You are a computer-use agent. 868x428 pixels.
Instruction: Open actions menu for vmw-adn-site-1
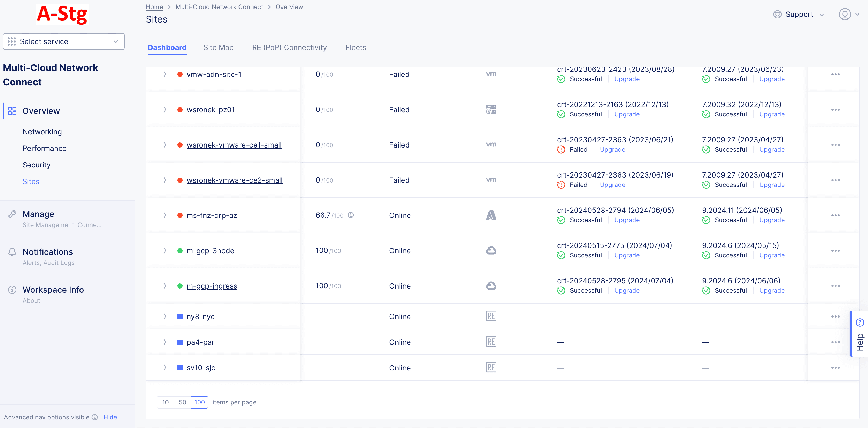pos(835,75)
